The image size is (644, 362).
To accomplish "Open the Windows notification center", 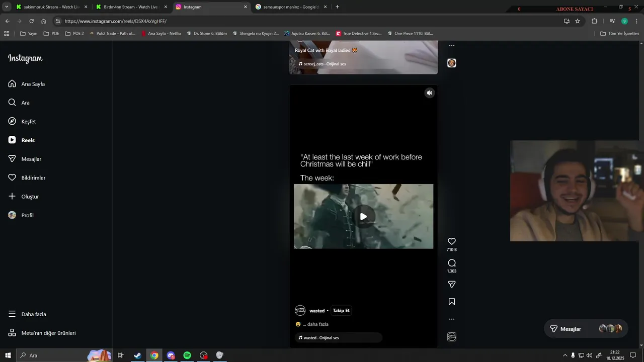I will pyautogui.click(x=633, y=355).
